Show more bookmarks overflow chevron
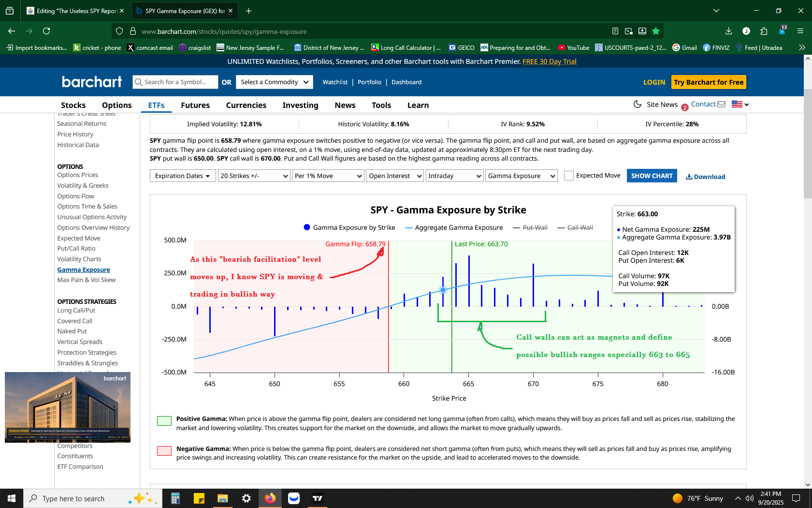The image size is (812, 508). [x=802, y=47]
